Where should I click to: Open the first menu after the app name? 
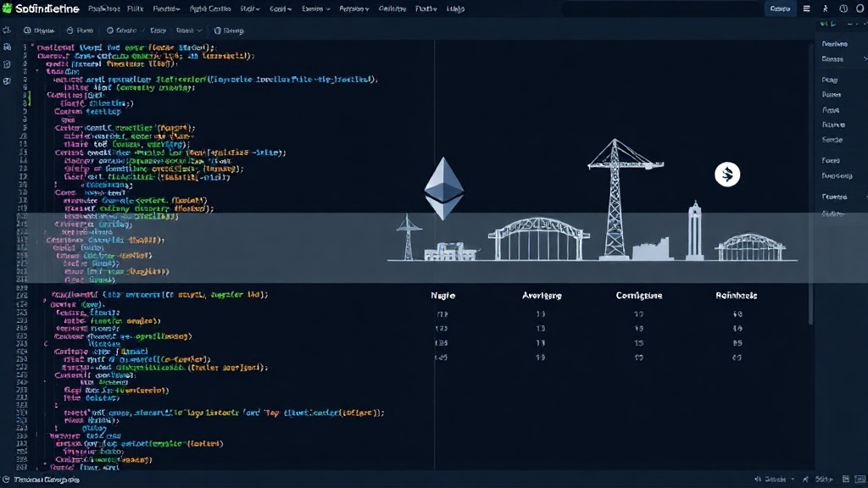pos(103,8)
